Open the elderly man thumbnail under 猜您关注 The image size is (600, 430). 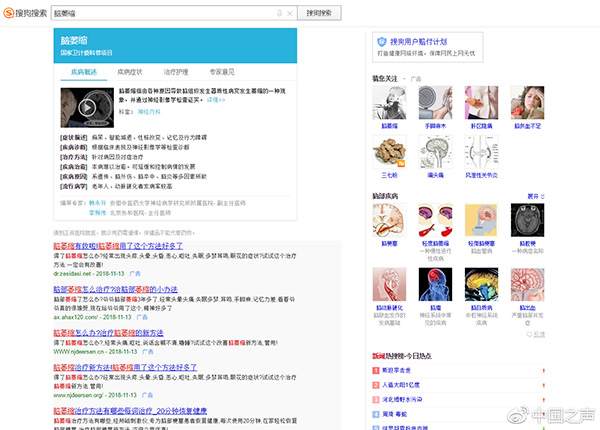pos(389,103)
